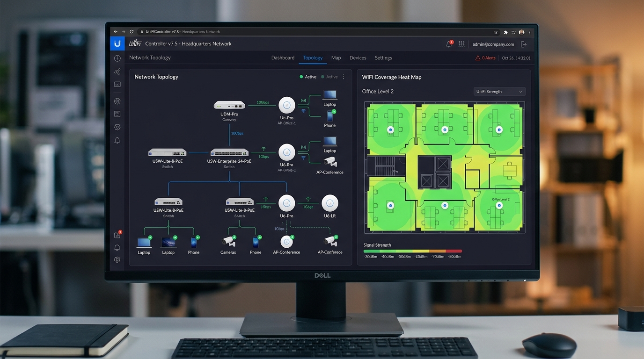644x359 pixels.
Task: Click the -30dBm green legend segment
Action: pos(372,251)
